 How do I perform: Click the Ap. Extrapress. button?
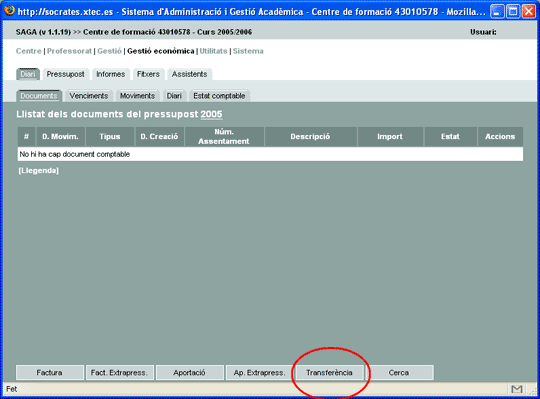point(259,372)
